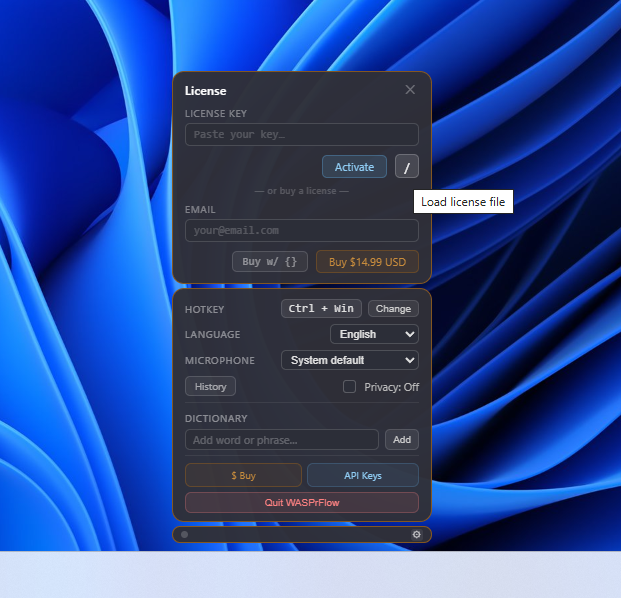The width and height of the screenshot is (621, 598).
Task: Click the Ctrl + Win hotkey display
Action: coord(321,309)
